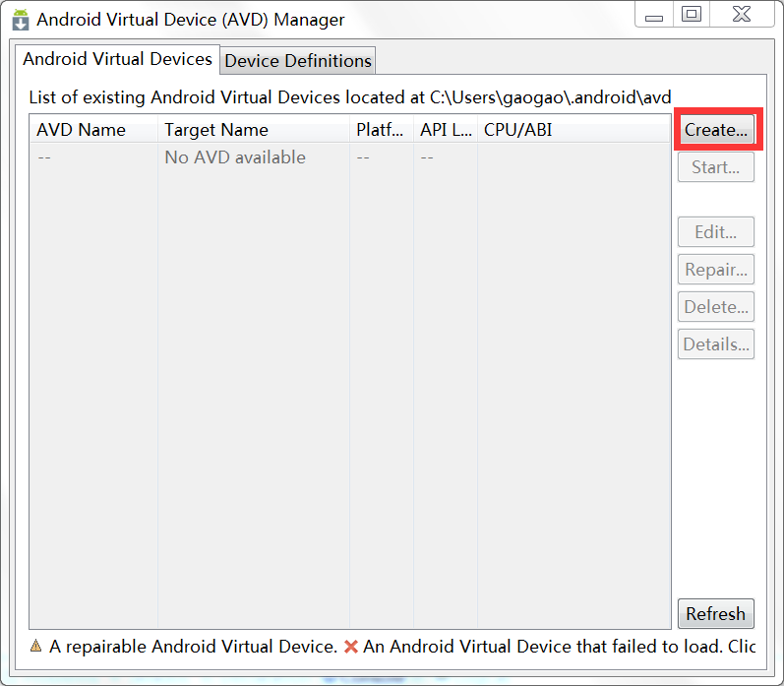Screen dimensions: 784x686
Task: Maximize the AVD Manager window
Action: [692, 15]
